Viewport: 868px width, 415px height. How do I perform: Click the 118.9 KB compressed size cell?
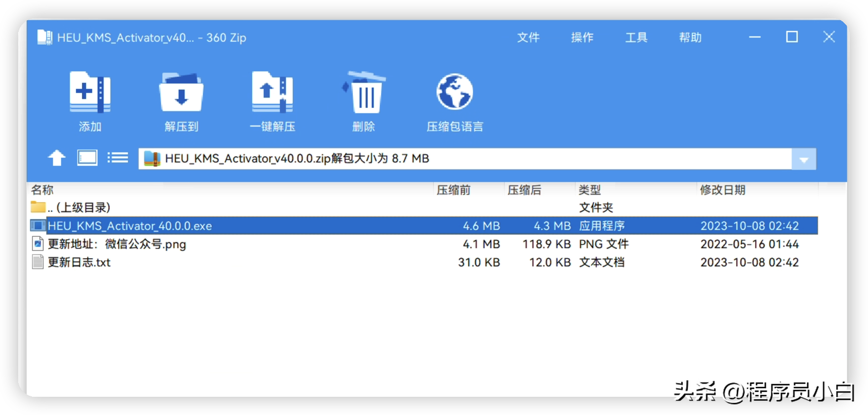coord(546,244)
